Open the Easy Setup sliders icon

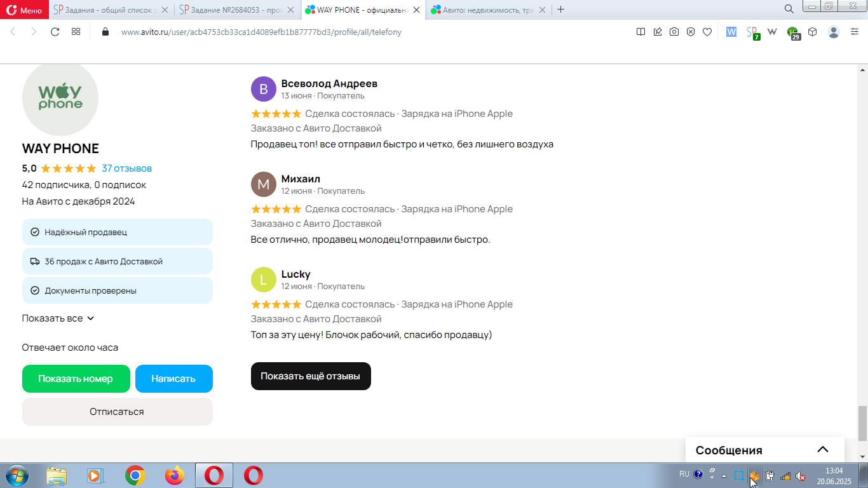[855, 32]
